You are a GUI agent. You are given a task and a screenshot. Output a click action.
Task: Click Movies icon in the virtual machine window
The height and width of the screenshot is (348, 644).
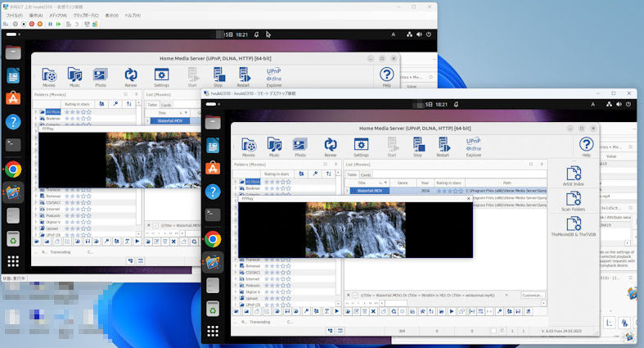coord(49,77)
